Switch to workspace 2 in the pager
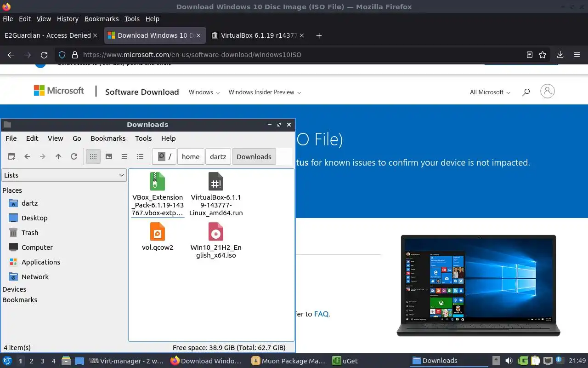588x368 pixels. (32, 361)
